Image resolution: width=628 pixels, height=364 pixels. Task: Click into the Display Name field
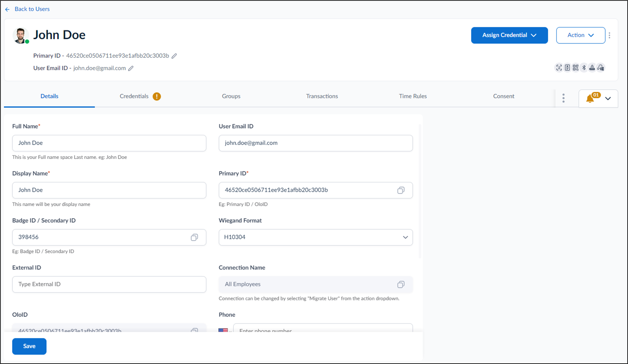pyautogui.click(x=109, y=190)
